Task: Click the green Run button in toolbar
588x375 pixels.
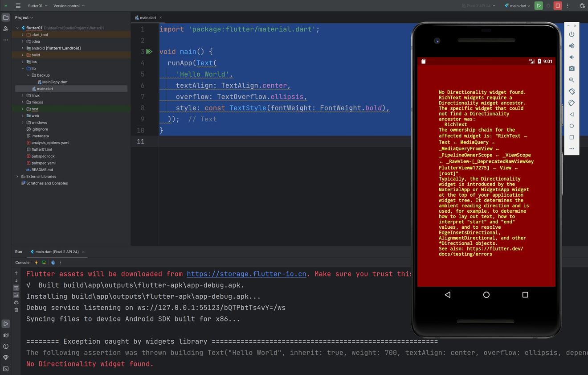Action: click(x=539, y=6)
